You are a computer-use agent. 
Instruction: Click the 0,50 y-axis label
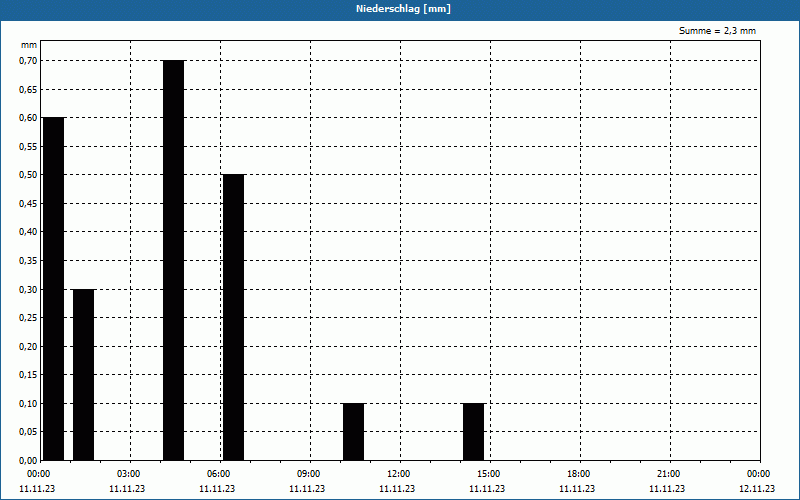click(28, 175)
